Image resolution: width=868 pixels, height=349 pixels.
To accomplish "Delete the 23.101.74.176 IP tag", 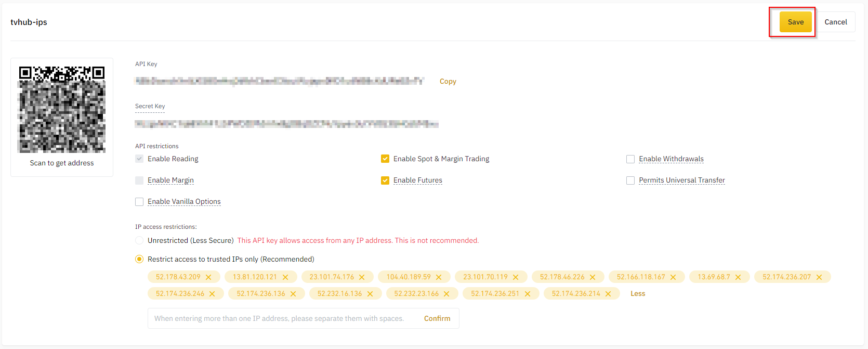I will point(362,277).
